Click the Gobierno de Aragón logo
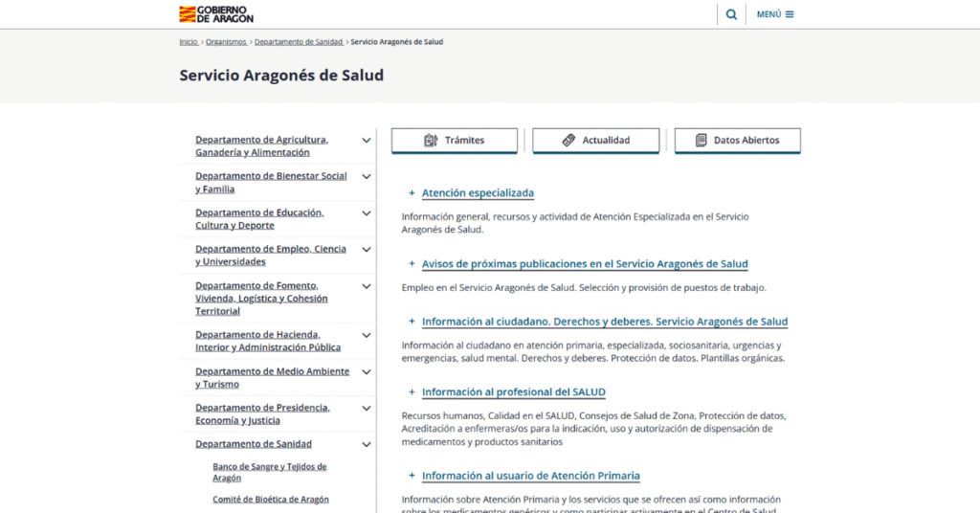The image size is (980, 513). [216, 14]
